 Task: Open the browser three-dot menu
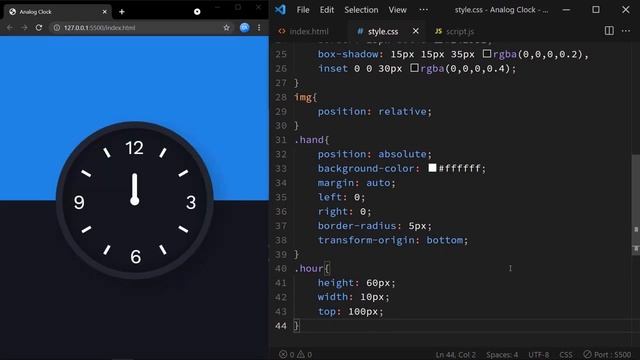pyautogui.click(x=259, y=28)
